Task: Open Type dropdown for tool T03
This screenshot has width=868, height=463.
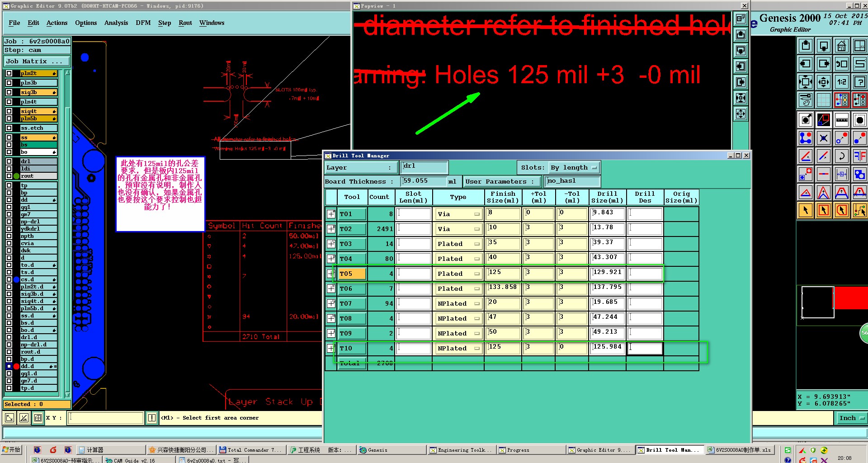Action: pos(458,244)
